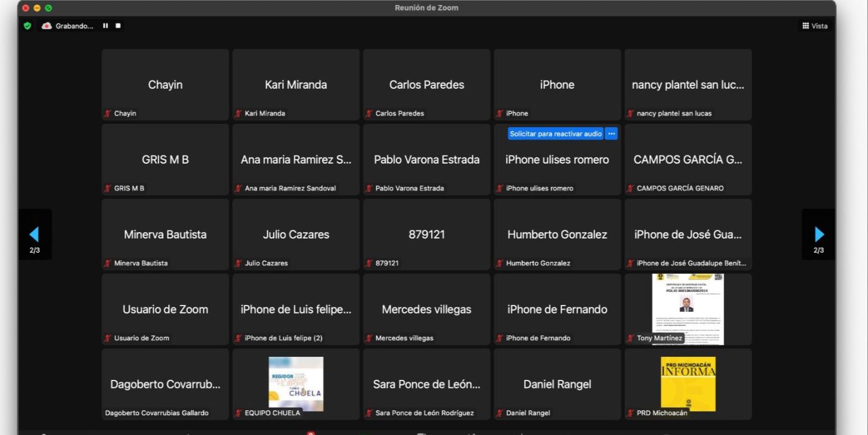Click the 879121 participant tile

pyautogui.click(x=427, y=234)
